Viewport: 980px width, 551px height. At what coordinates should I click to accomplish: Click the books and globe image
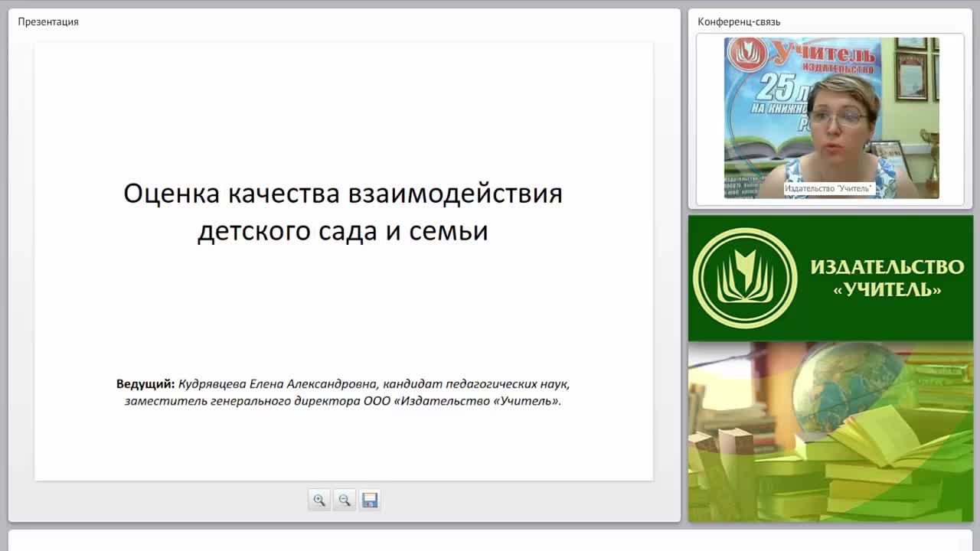pos(831,432)
